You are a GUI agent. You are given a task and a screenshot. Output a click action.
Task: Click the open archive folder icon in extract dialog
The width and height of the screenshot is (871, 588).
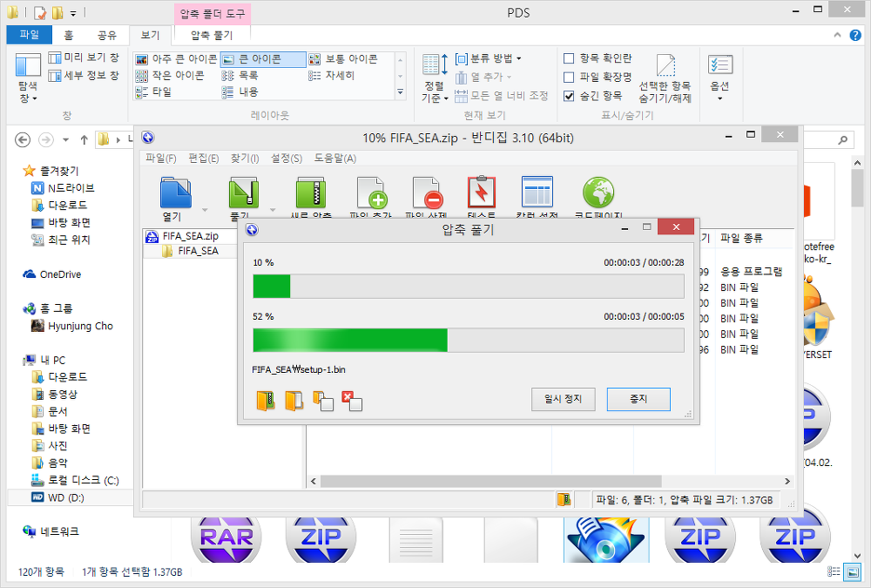[266, 400]
